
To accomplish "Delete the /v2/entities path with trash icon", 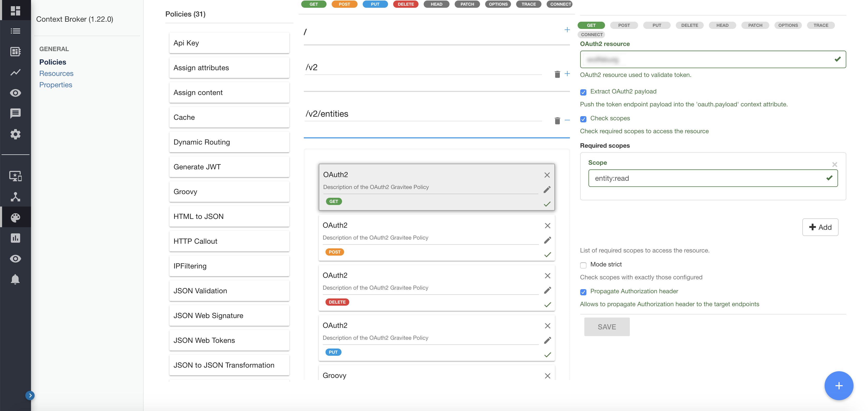I will click(557, 121).
